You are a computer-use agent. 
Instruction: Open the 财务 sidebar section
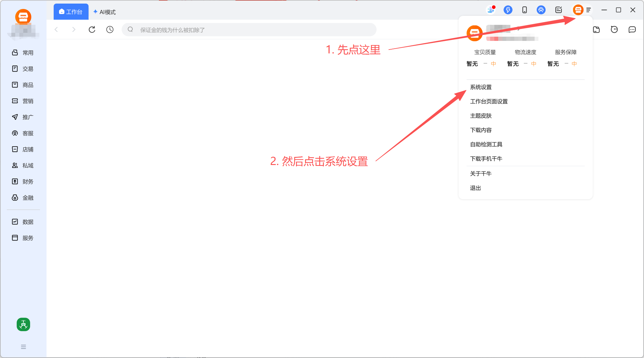[x=23, y=182]
